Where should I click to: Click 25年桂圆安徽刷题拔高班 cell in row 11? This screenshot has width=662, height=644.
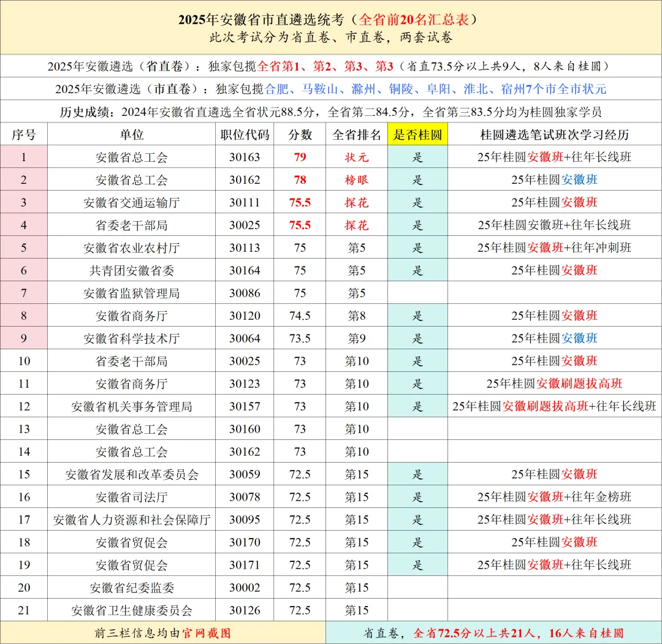click(554, 384)
